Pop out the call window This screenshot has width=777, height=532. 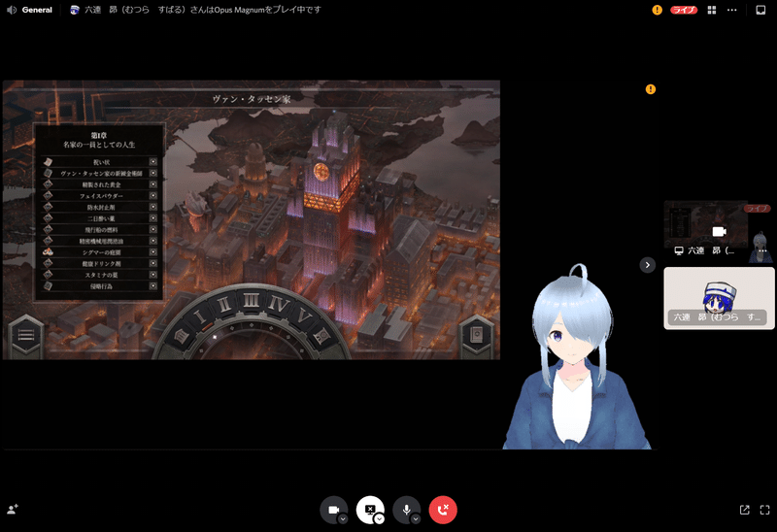(744, 510)
